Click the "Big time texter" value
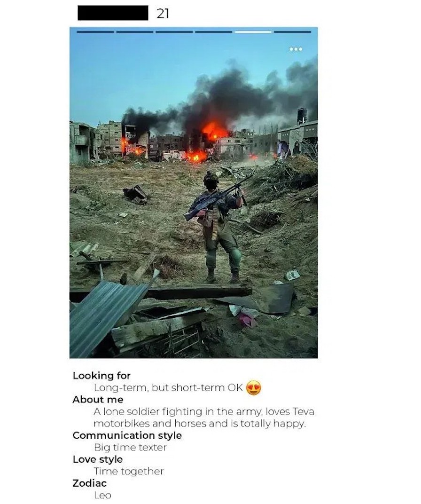The width and height of the screenshot is (421, 504). 130,448
